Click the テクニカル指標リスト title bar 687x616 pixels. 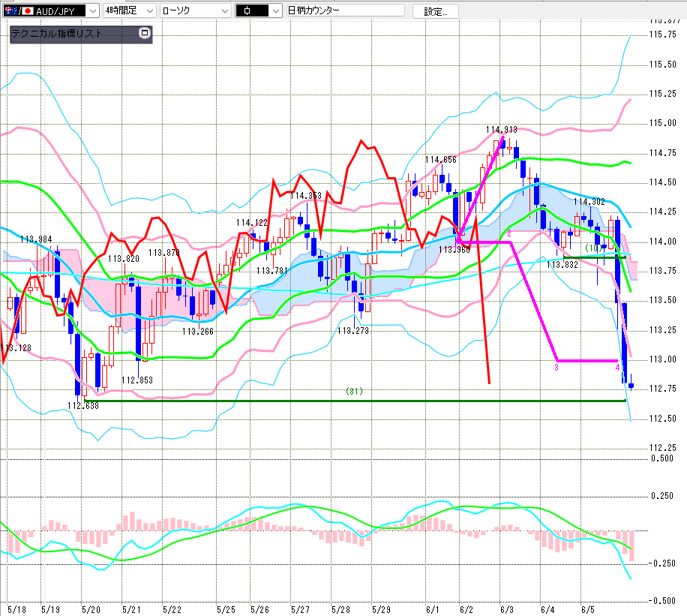(81, 35)
